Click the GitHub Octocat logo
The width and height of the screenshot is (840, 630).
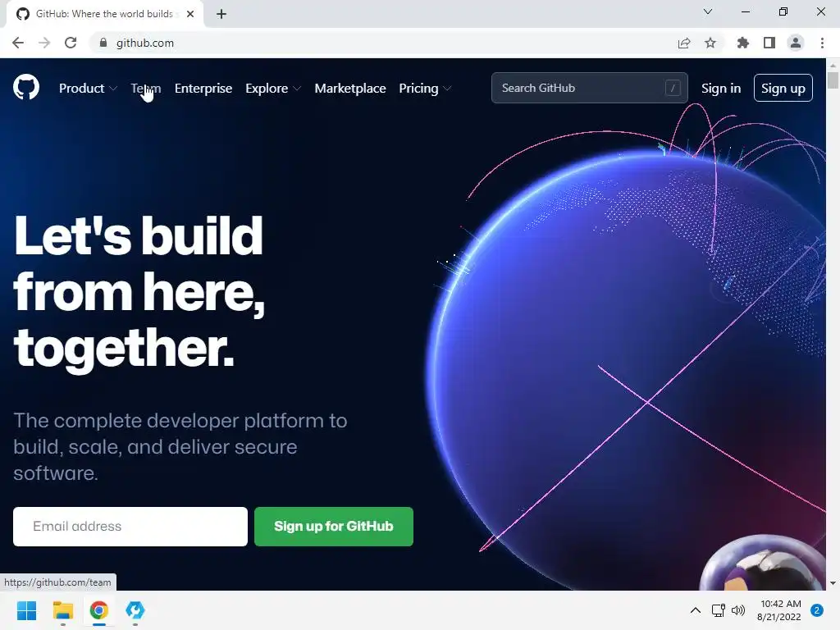[25, 87]
